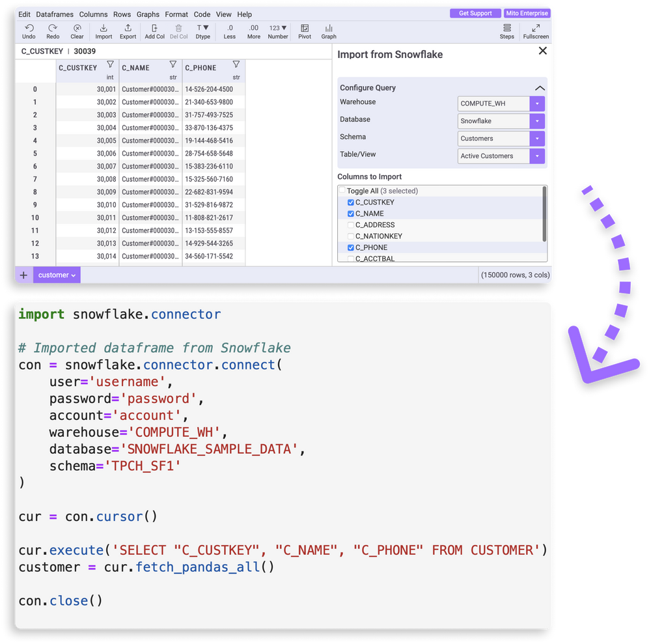Check the Toggle All checkbox
Screen dimensions: 651x644
pos(342,191)
